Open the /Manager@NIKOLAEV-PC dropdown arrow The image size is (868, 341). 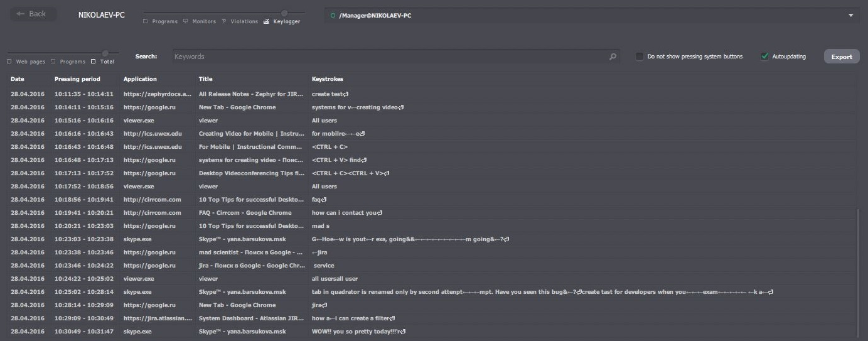(851, 15)
